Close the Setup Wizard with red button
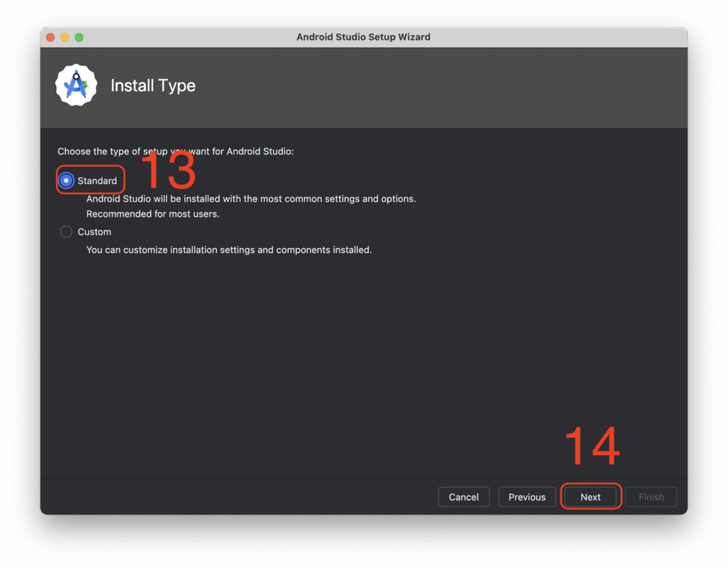The image size is (728, 568). [x=50, y=37]
